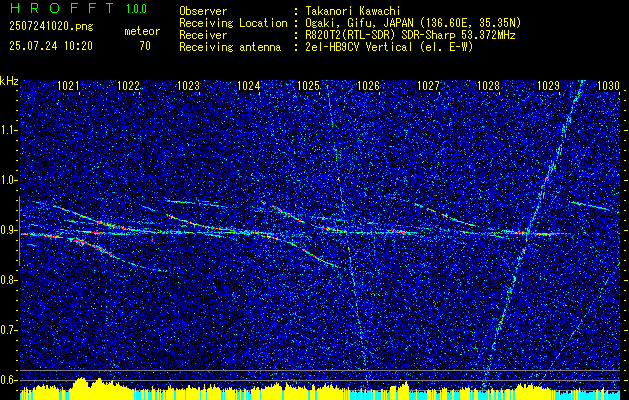Click the 1025 time axis marker
This screenshot has height=400, width=629.
(308, 85)
